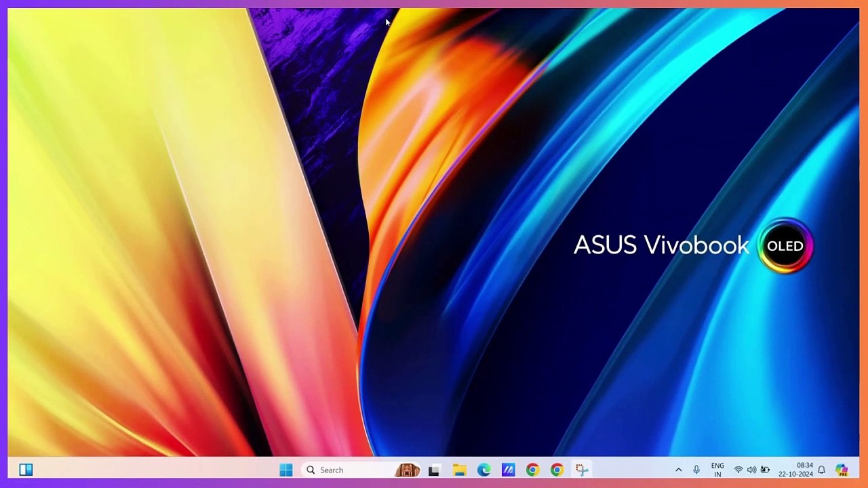Open the second Google Chrome icon
The width and height of the screenshot is (868, 488).
tap(557, 470)
